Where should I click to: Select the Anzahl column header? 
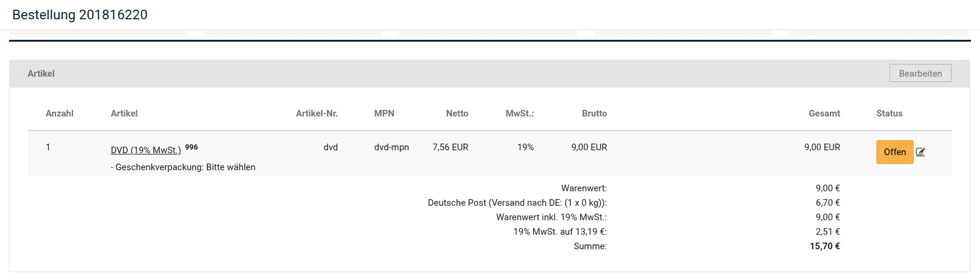tap(60, 113)
